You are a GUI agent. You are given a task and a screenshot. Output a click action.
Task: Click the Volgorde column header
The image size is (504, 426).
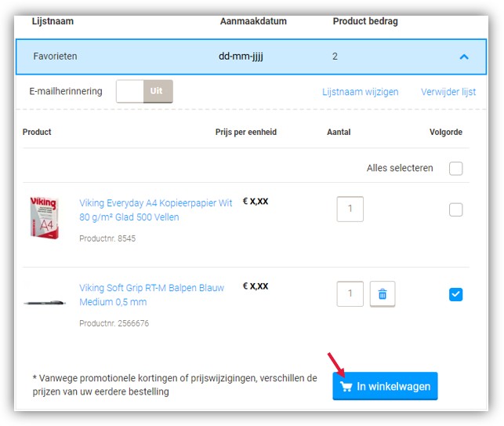point(446,132)
